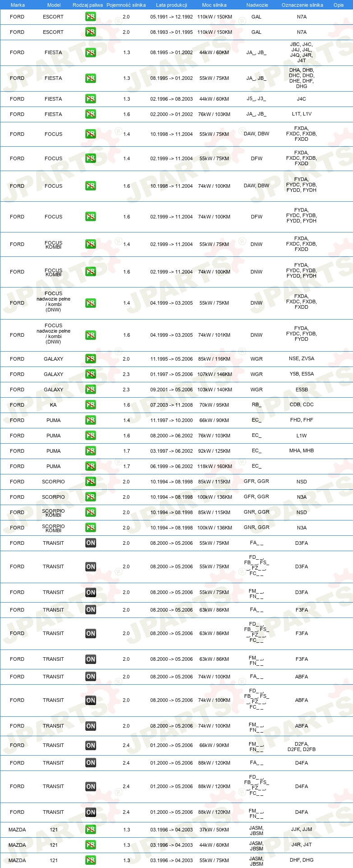The height and width of the screenshot is (868, 353).
Task: Click the petrol icon in the Ford KA row
Action: click(91, 405)
